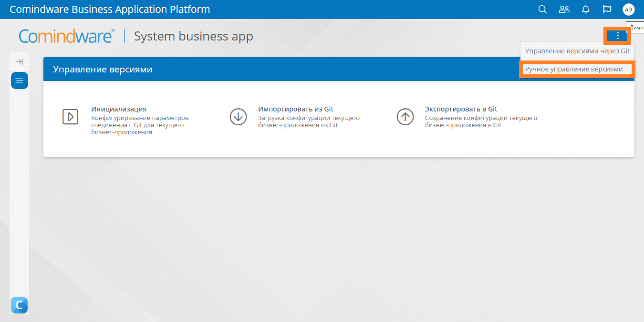644x322 pixels.
Task: Click the Экспортировать в Git upload icon
Action: (x=405, y=117)
